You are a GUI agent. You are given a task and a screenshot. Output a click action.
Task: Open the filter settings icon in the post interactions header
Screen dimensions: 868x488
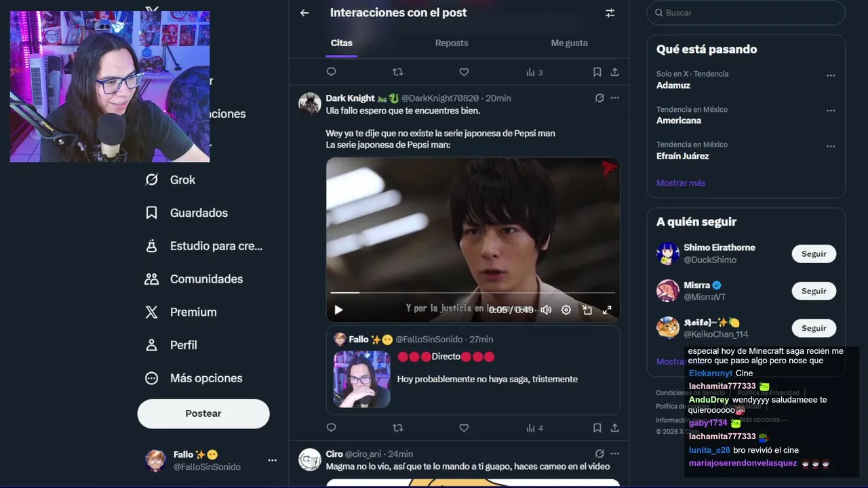tap(610, 13)
